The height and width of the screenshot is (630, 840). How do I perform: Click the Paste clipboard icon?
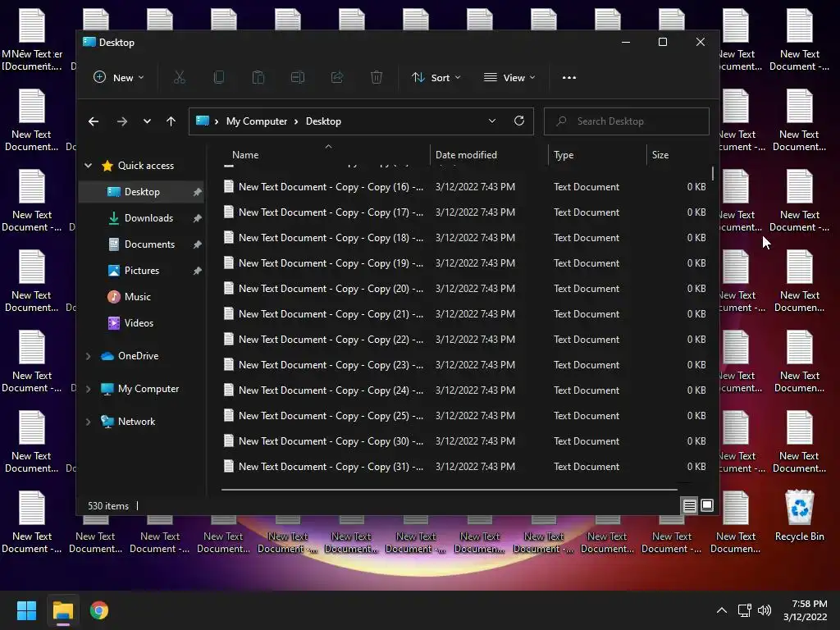coord(258,78)
